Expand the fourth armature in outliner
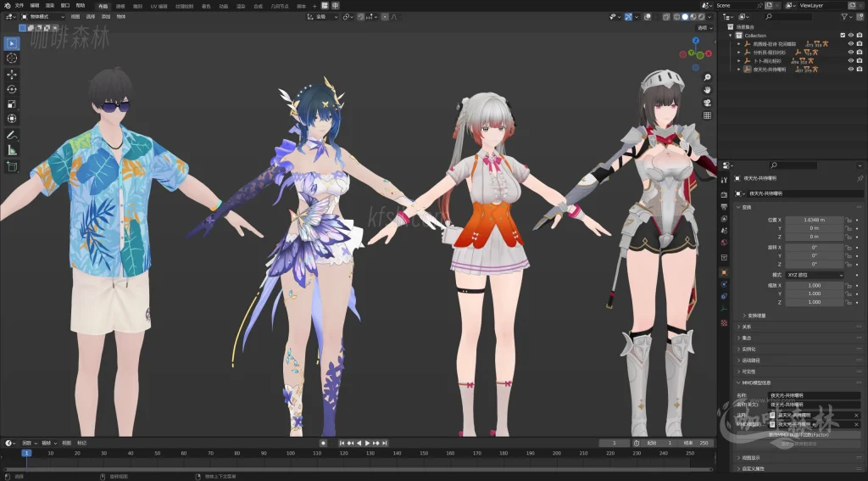Image resolution: width=868 pixels, height=481 pixels. point(738,70)
